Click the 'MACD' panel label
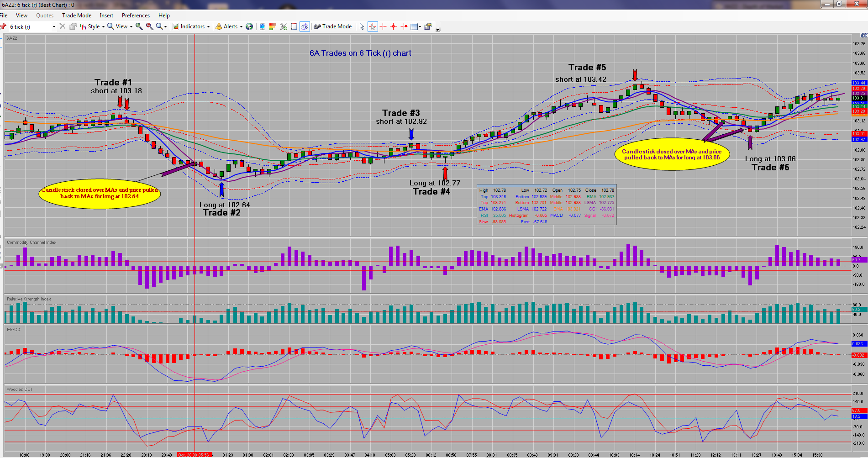868x458 pixels. [14, 330]
